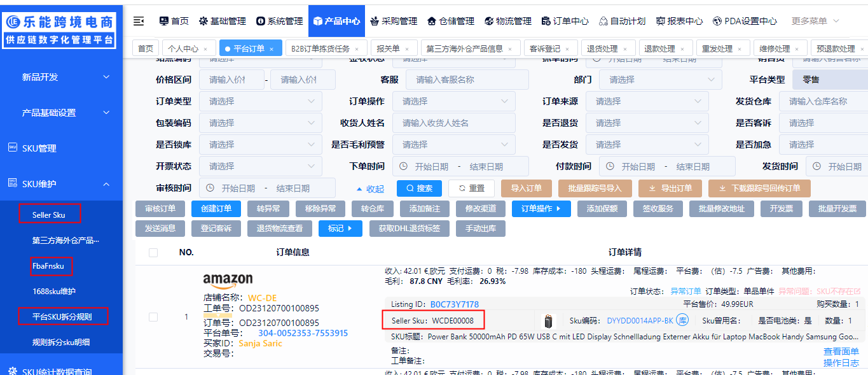Click the 库 inventory icon beside Sku编码
The height and width of the screenshot is (375, 868).
tap(683, 320)
